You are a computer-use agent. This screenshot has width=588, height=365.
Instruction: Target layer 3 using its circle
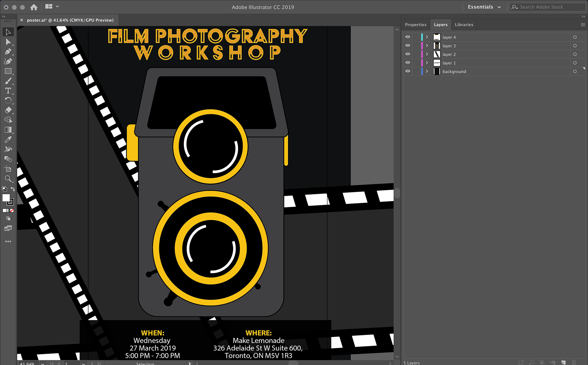coord(575,46)
